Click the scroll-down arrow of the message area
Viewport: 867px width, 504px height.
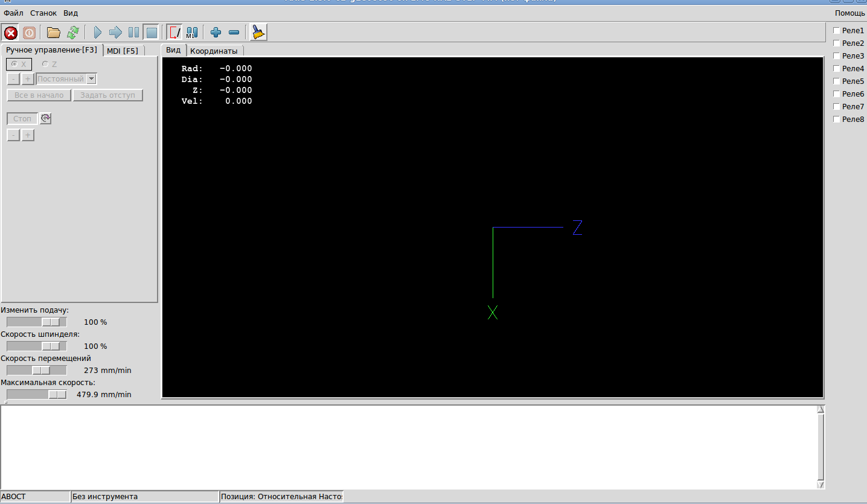821,484
